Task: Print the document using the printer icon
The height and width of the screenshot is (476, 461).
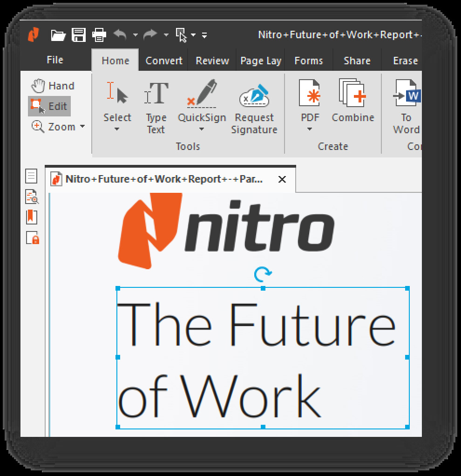Action: pos(99,35)
